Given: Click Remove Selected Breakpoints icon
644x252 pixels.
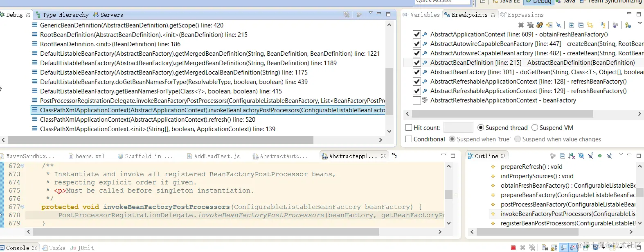Looking at the screenshot, I should (521, 25).
